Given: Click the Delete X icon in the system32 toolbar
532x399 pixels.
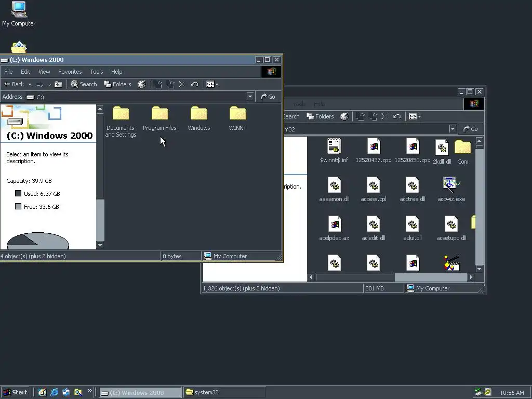Looking at the screenshot, I should [384, 116].
